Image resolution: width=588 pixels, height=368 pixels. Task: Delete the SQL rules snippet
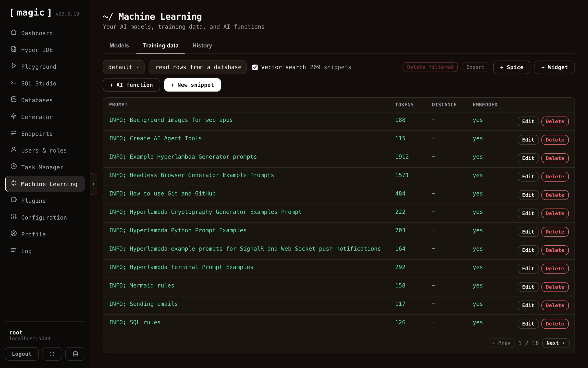[x=555, y=324]
